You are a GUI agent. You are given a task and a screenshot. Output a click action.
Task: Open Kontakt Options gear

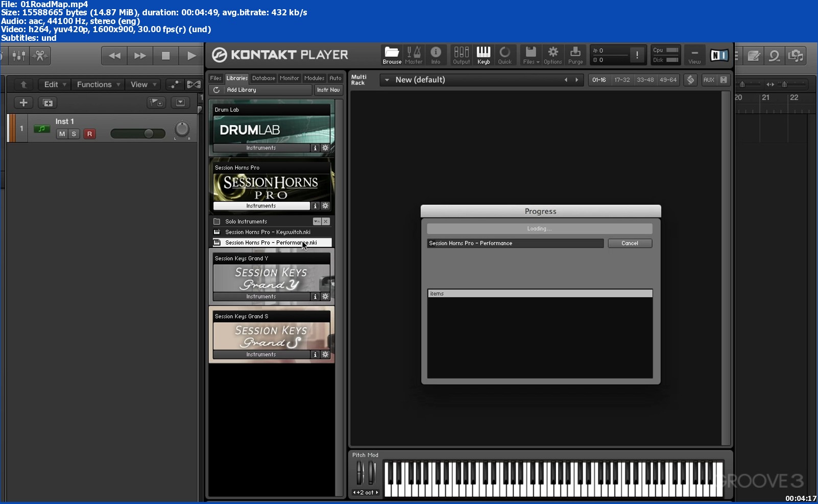coord(552,55)
